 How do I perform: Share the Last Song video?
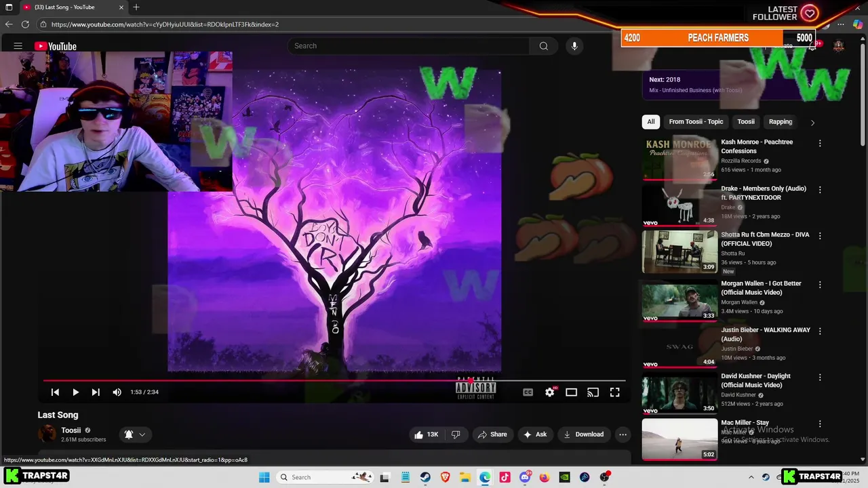coord(492,434)
